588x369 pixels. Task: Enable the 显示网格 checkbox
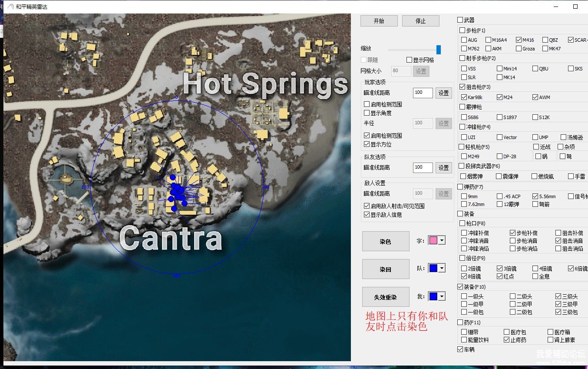pos(410,60)
